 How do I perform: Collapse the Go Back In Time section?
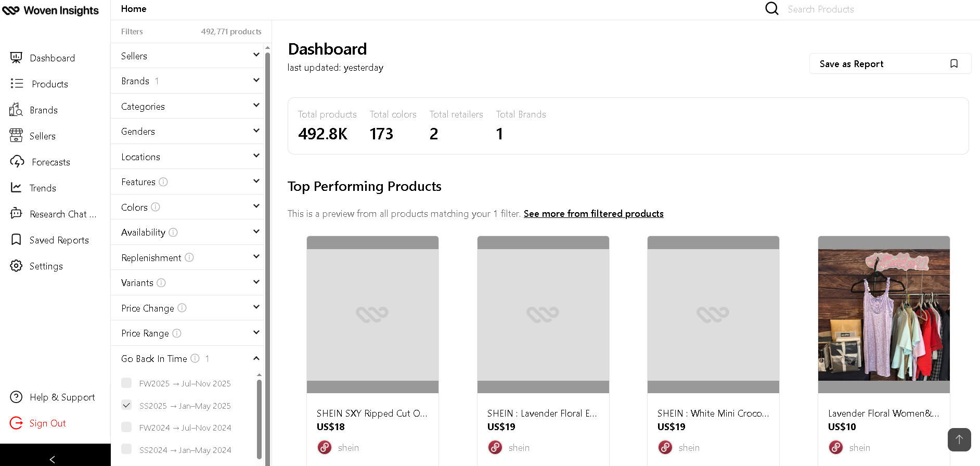pyautogui.click(x=256, y=358)
